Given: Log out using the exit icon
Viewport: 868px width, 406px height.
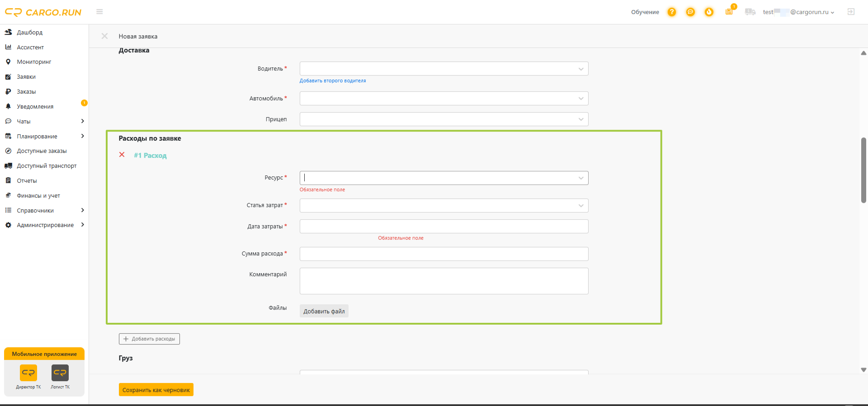Looking at the screenshot, I should tap(851, 12).
